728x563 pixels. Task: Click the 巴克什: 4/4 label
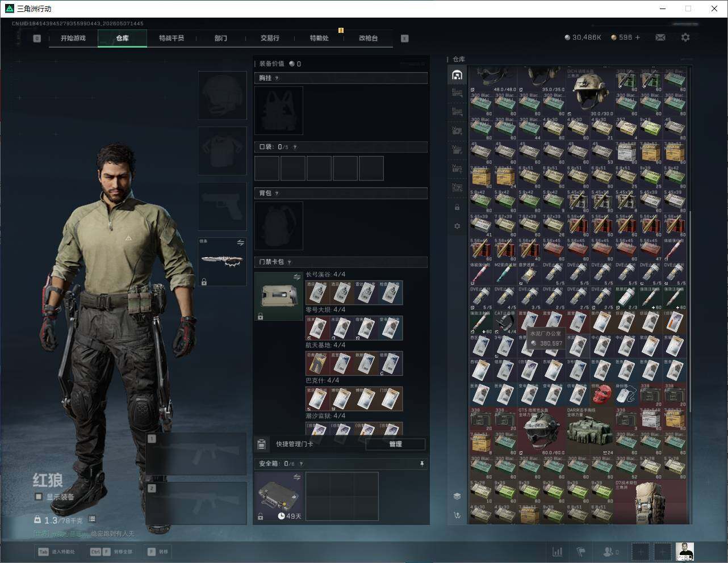[323, 380]
